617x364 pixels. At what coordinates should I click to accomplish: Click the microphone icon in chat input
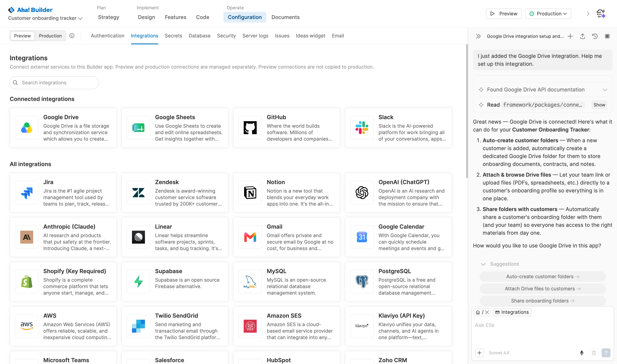(x=582, y=353)
